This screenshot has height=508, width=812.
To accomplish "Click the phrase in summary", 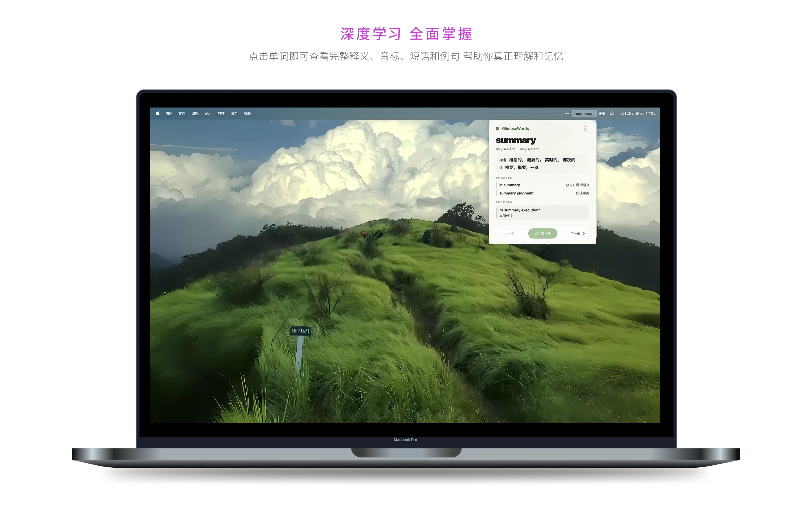I will coord(509,185).
